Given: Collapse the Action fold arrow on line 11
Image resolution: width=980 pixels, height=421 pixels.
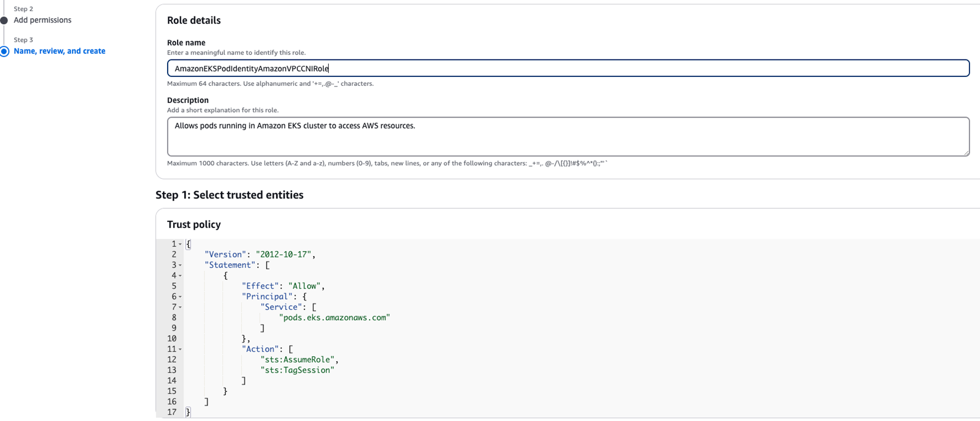Looking at the screenshot, I should pyautogui.click(x=180, y=349).
